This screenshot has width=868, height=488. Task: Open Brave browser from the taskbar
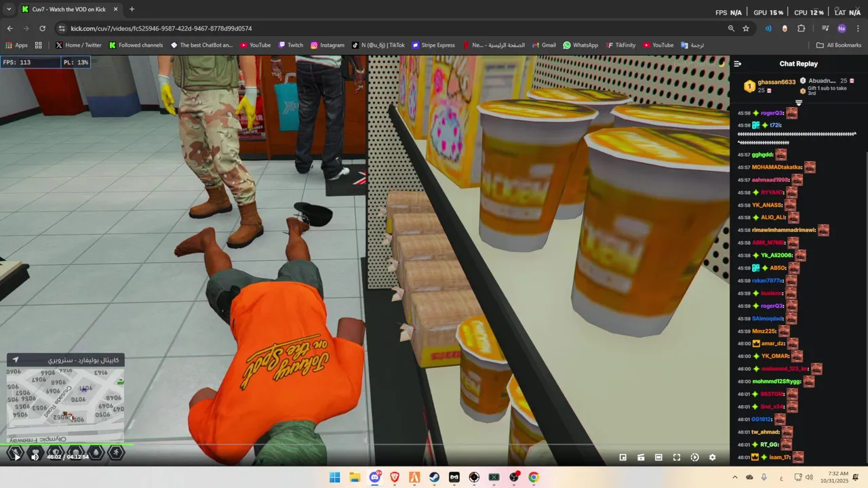coord(395,477)
